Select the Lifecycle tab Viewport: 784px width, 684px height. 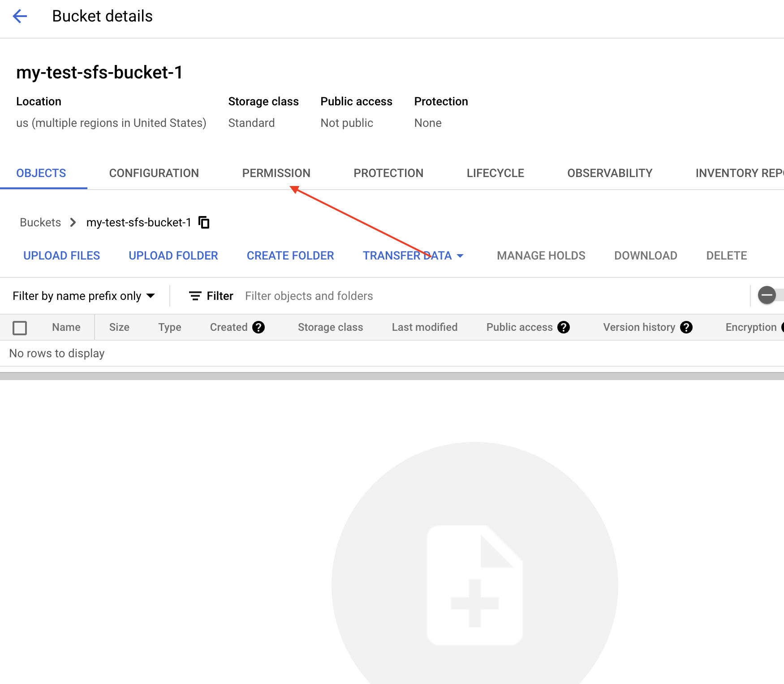coord(495,173)
